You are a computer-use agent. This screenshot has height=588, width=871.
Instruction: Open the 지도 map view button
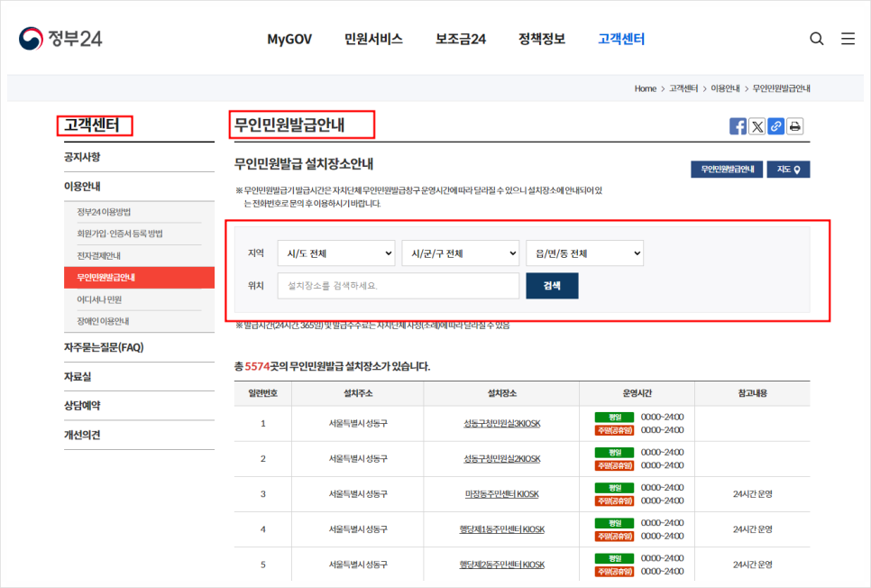point(788,169)
